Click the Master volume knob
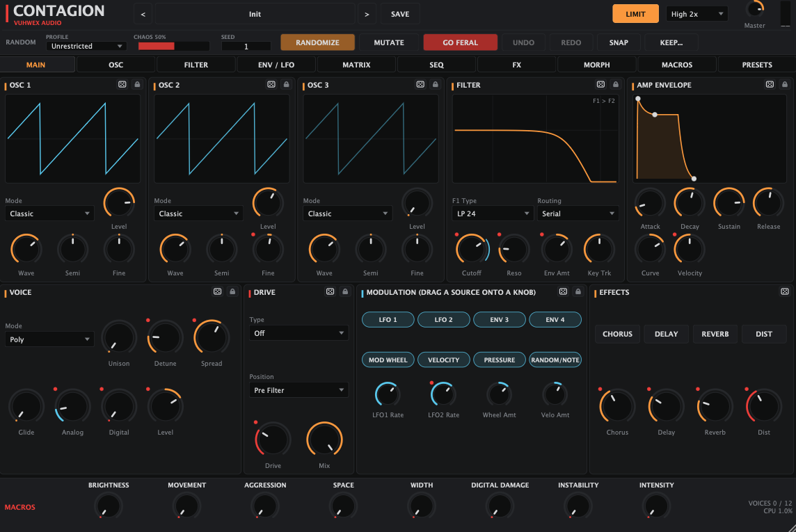This screenshot has height=532, width=796. [x=755, y=9]
